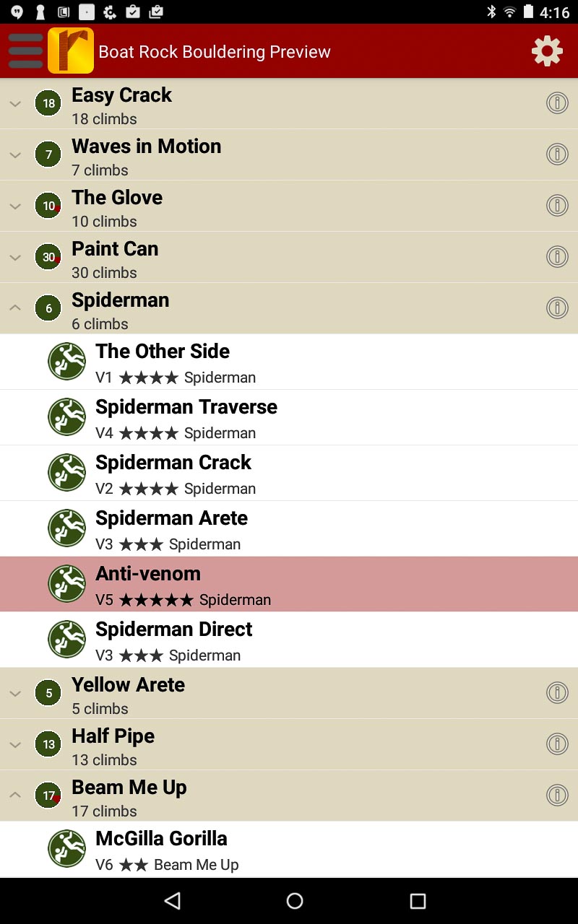Expand The Glove climbs list
Viewport: 578px width, 924px height.
[15, 206]
